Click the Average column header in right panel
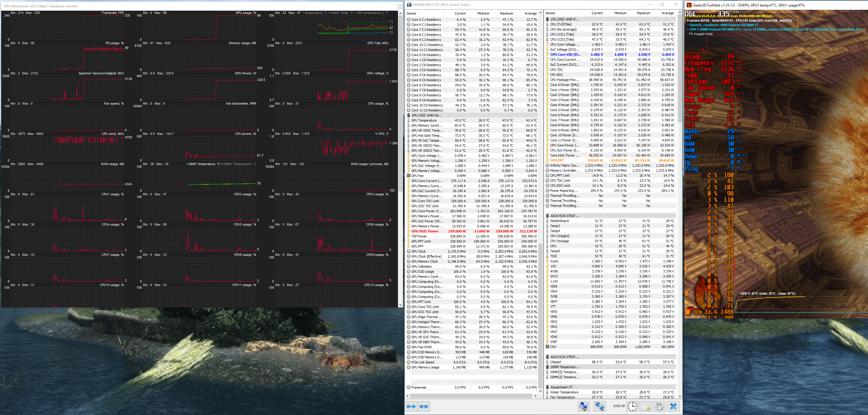Viewport: 868px width, 415px height. 664,13
